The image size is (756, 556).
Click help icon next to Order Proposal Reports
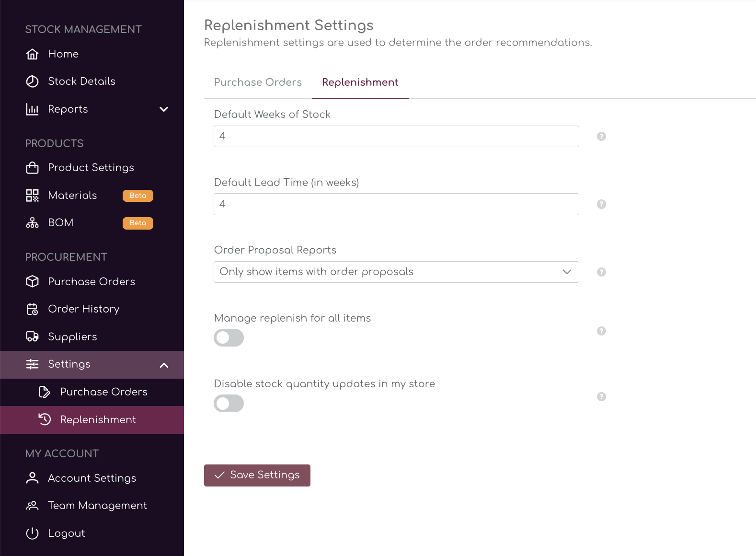click(601, 272)
